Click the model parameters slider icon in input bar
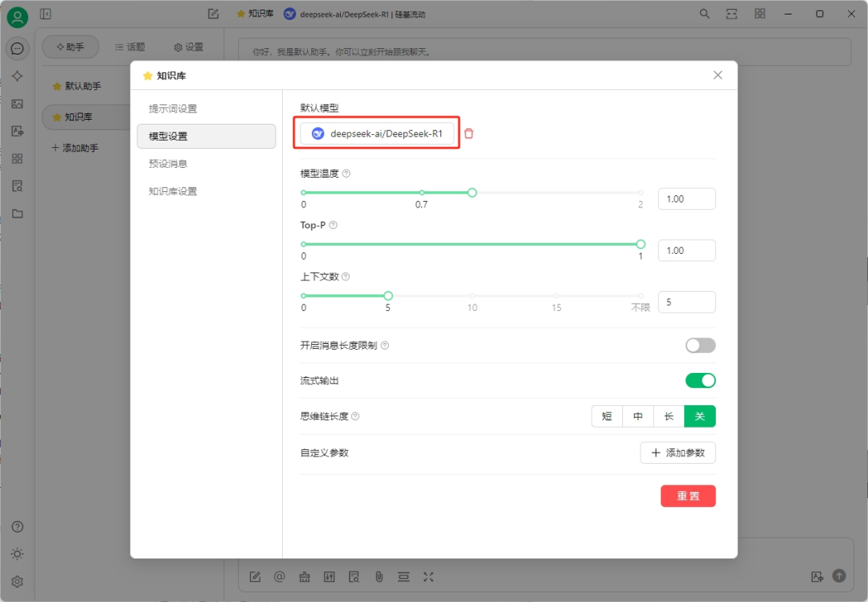This screenshot has width=868, height=602. tap(330, 577)
